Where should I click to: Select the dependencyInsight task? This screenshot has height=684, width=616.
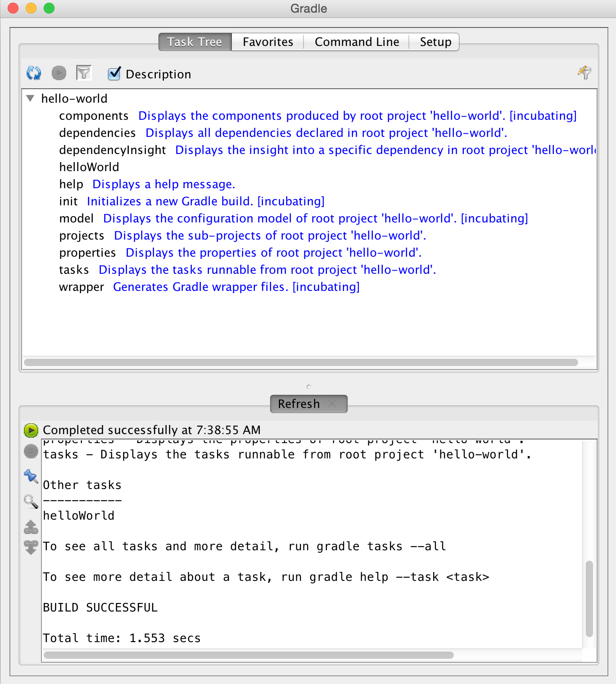(113, 150)
